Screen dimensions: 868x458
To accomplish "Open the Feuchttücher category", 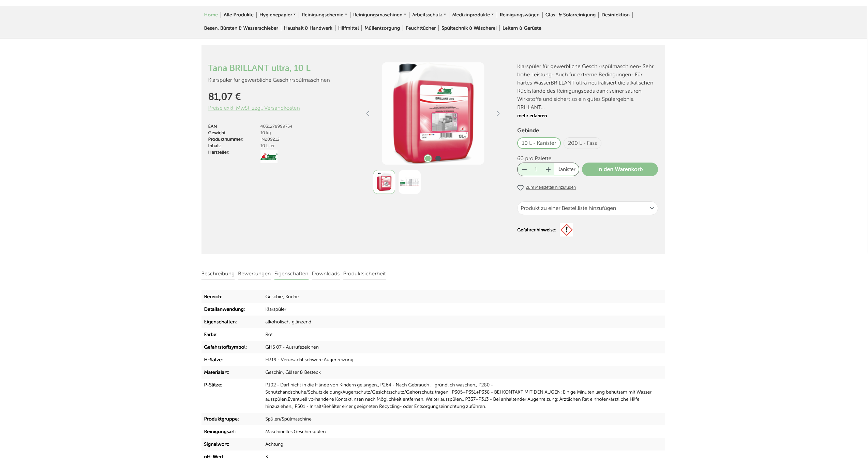I will point(421,28).
